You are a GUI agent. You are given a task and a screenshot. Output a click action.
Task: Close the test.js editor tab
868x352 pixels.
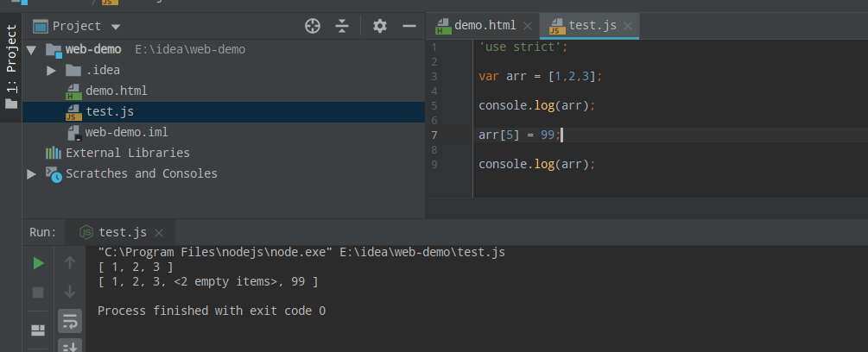coord(628,26)
